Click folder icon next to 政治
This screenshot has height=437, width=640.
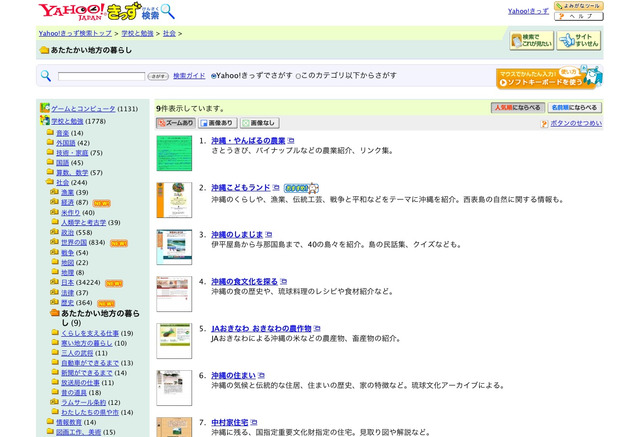[55, 232]
